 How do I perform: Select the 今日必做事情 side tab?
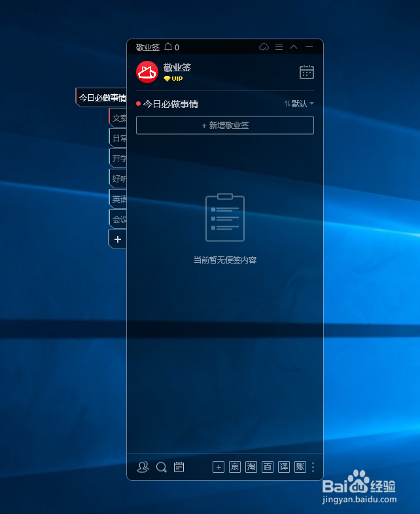point(101,97)
